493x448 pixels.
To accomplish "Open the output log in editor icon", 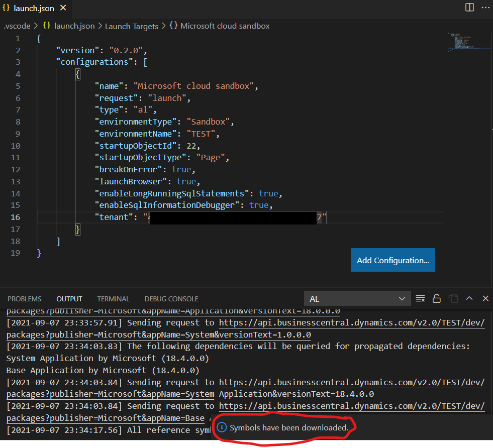I will [x=453, y=298].
